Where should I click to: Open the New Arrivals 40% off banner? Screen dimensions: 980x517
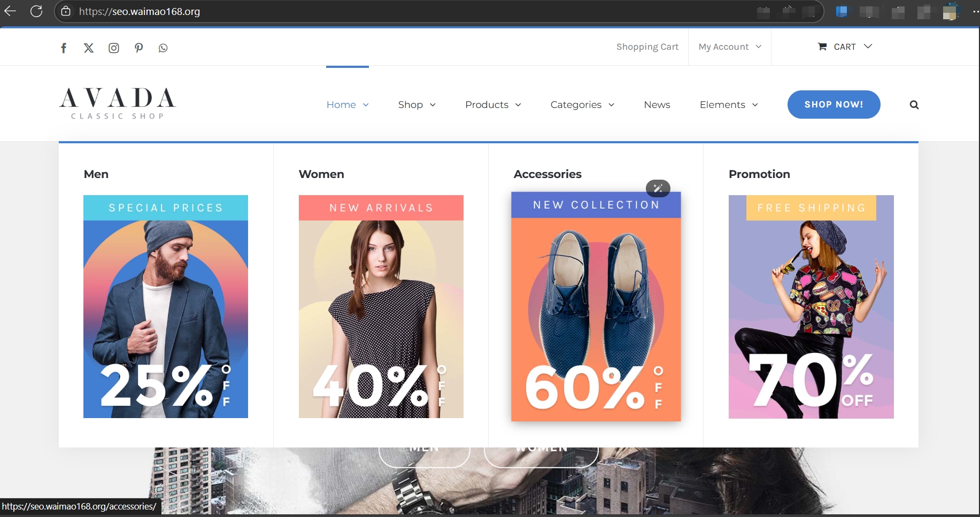[381, 306]
